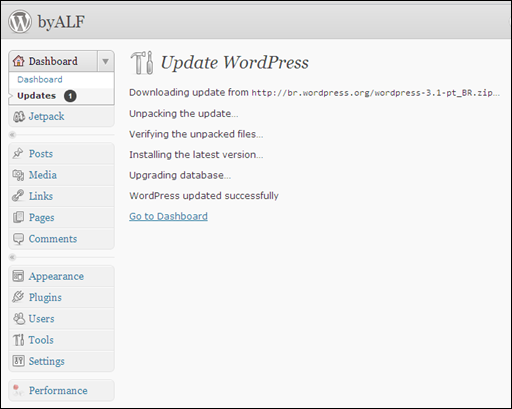This screenshot has width=512, height=409.
Task: Click the Comments bubble icon
Action: 18,239
